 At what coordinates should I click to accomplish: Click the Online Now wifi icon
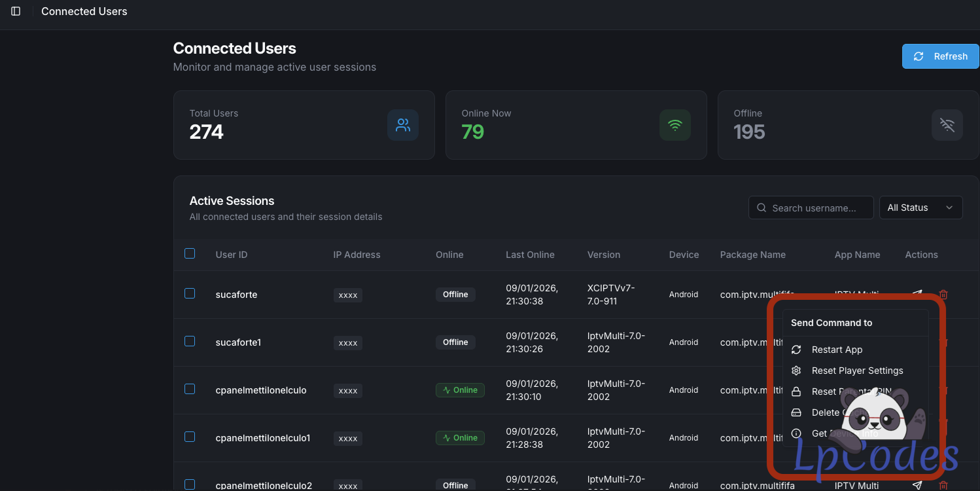(x=674, y=125)
